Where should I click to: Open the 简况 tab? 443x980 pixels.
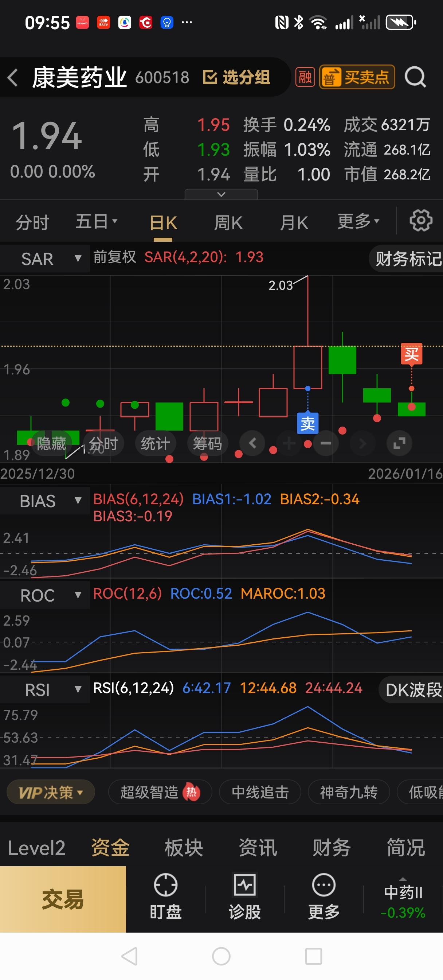406,848
